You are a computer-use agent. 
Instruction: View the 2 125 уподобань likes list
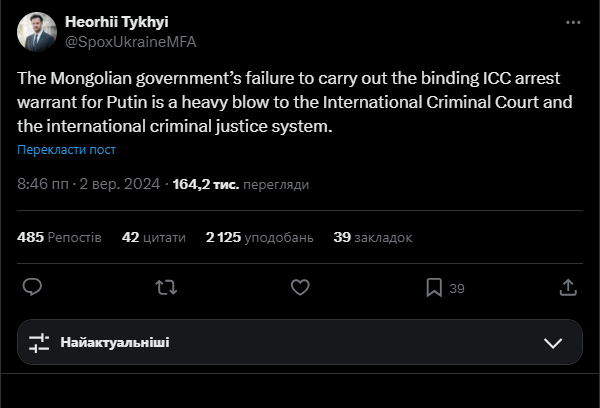point(259,238)
